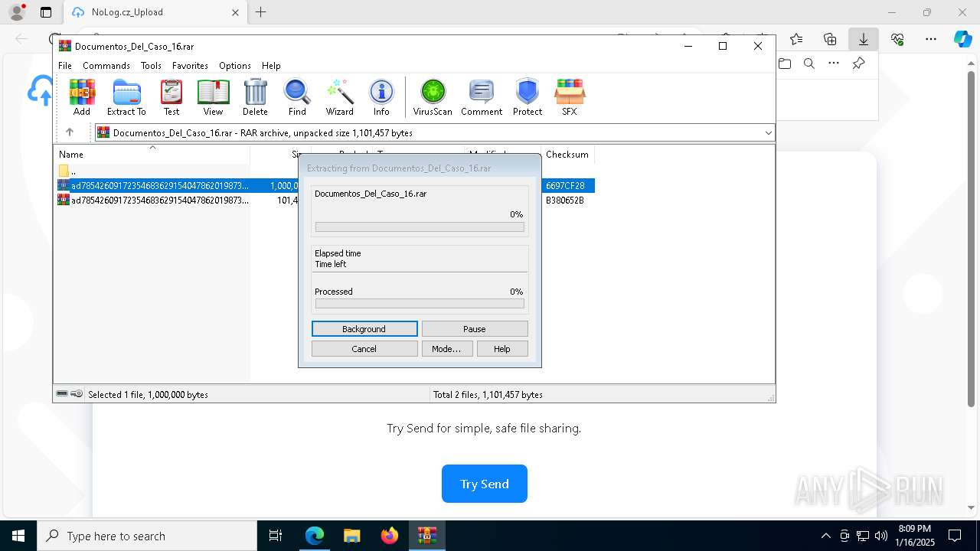The image size is (980, 551).
Task: Sort by the Checksum column header
Action: pyautogui.click(x=567, y=154)
